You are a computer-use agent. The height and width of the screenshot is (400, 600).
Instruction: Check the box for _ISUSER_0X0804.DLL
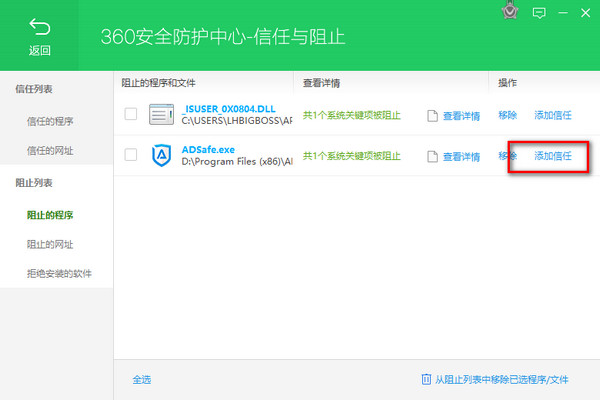point(131,114)
